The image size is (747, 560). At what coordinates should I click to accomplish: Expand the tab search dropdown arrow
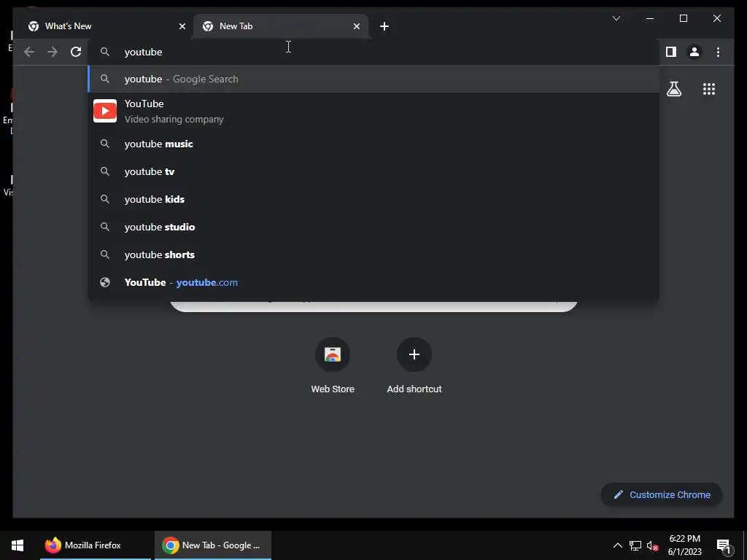point(616,18)
